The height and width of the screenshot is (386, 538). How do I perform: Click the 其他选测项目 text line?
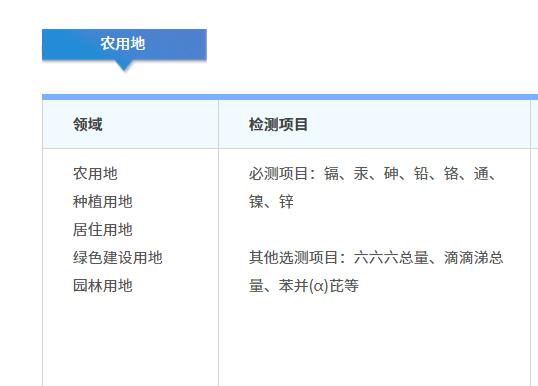point(376,258)
